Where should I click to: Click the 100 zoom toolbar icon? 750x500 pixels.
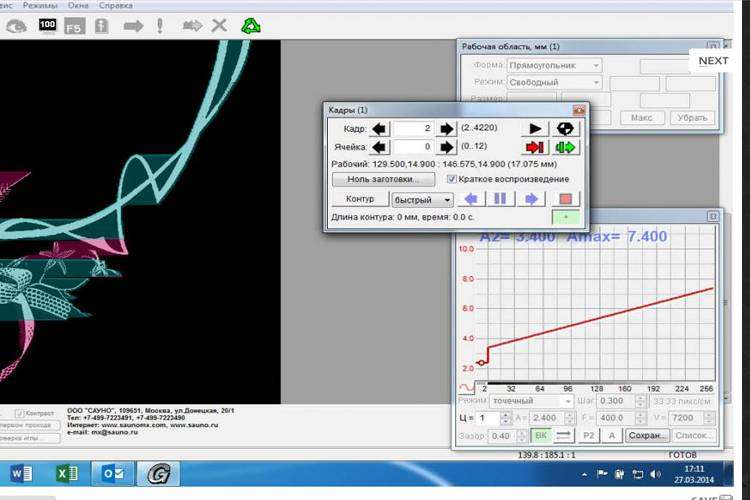click(47, 25)
